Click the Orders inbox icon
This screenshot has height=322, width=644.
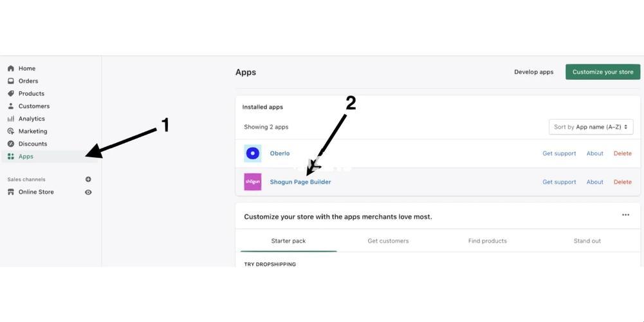pyautogui.click(x=11, y=81)
